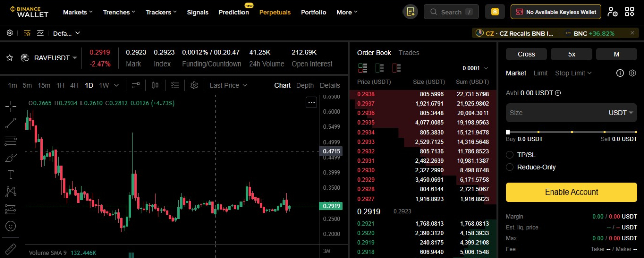Open the Portfolio page
Image resolution: width=644 pixels, height=258 pixels.
point(313,12)
